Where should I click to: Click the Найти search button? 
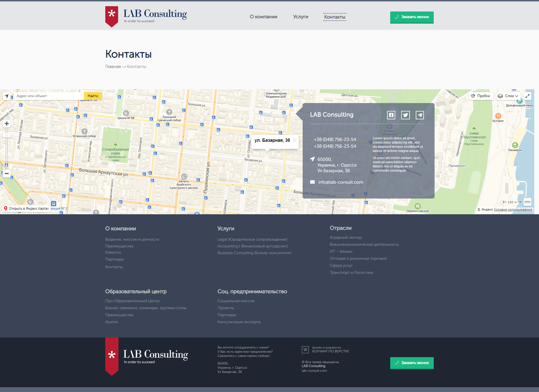[x=93, y=96]
